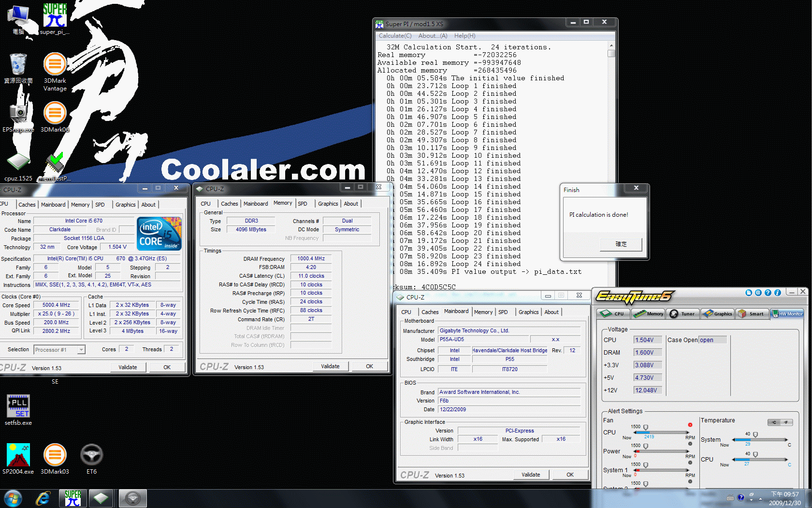812x508 pixels.
Task: Open the Recycle Bin desktop icon
Action: coord(18,68)
